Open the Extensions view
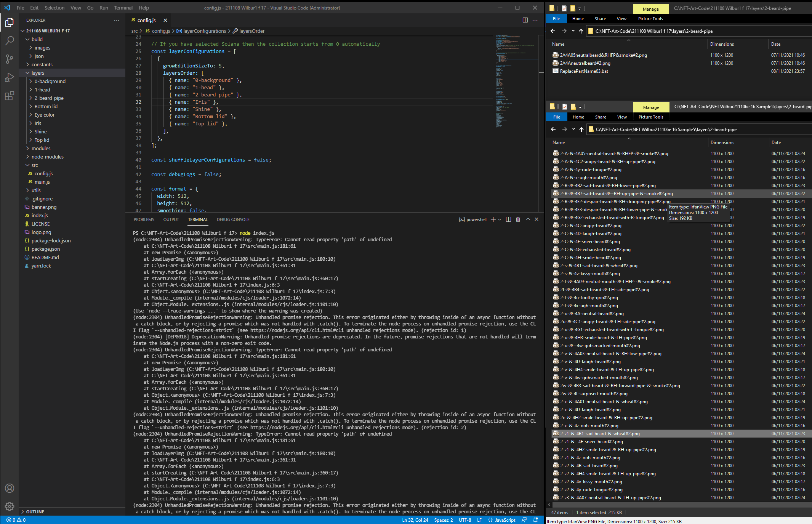This screenshot has height=524, width=812. coord(10,96)
